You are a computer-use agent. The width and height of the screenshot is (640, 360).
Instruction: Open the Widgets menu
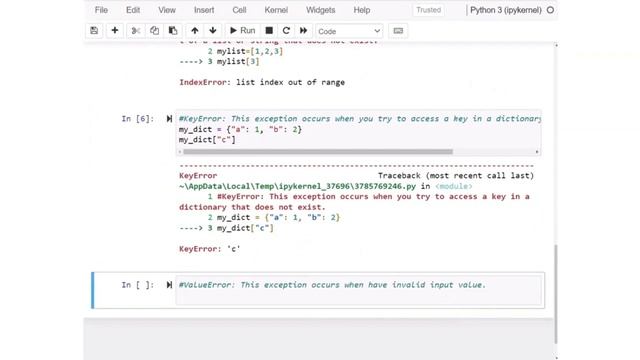pyautogui.click(x=320, y=10)
